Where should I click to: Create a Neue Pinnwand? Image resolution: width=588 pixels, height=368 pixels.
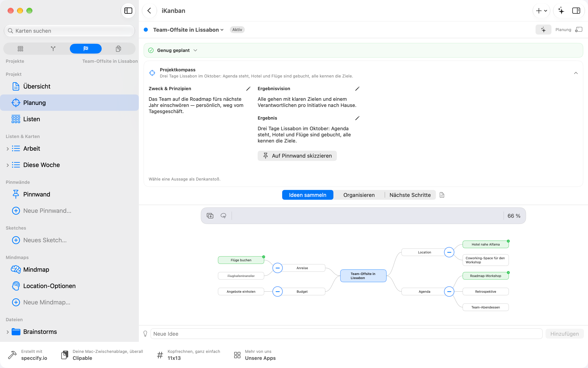tap(69, 211)
